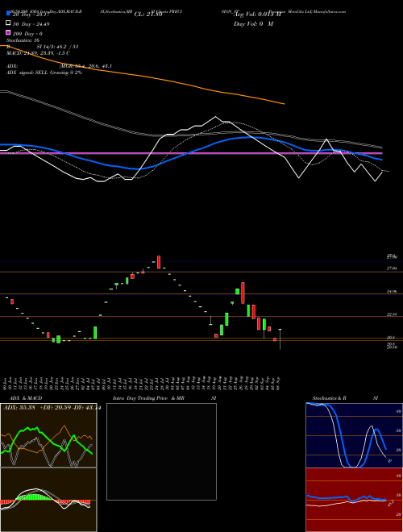Image resolution: width=403 pixels, height=532 pixels.
Task: Click the 22.88 price axis label
Action: (x=392, y=314)
